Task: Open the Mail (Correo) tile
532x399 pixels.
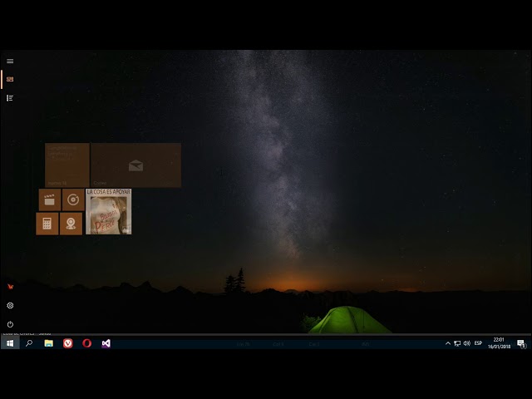Action: [135, 165]
